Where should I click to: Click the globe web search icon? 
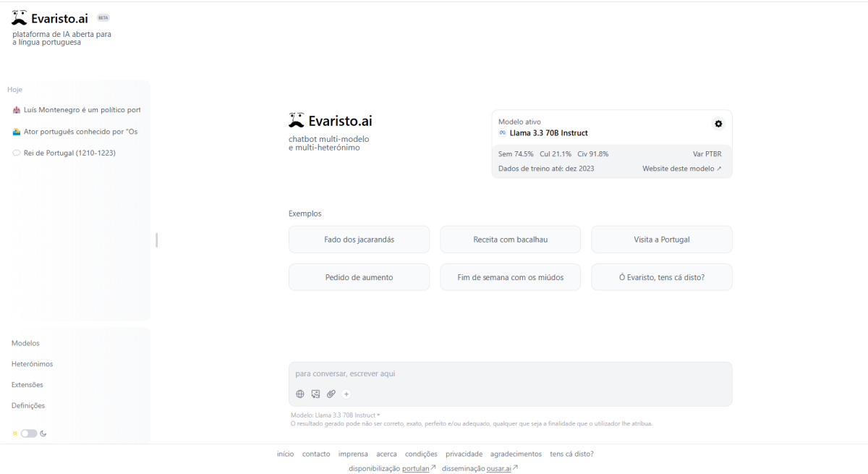[300, 394]
